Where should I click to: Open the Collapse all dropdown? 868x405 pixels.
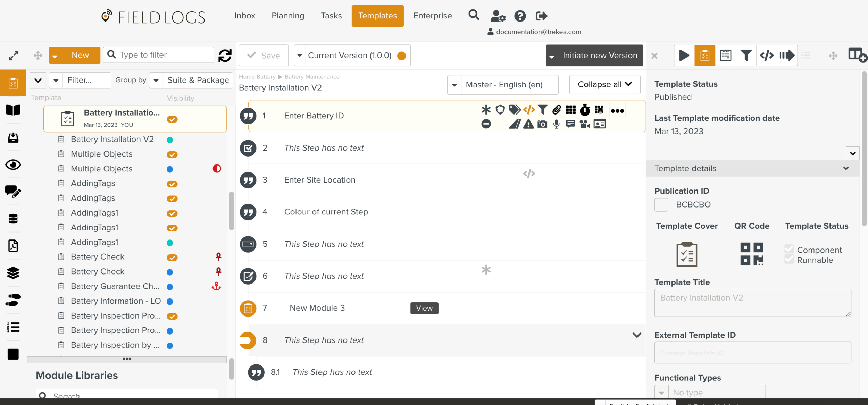pos(604,84)
